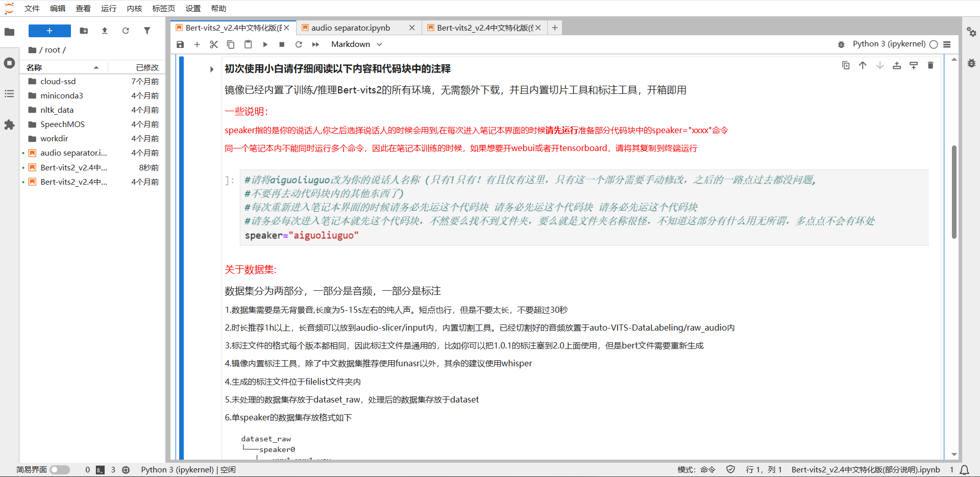Viewport: 980px width, 477px height.
Task: Select the audio separator.i... notebook file
Action: click(x=92, y=153)
